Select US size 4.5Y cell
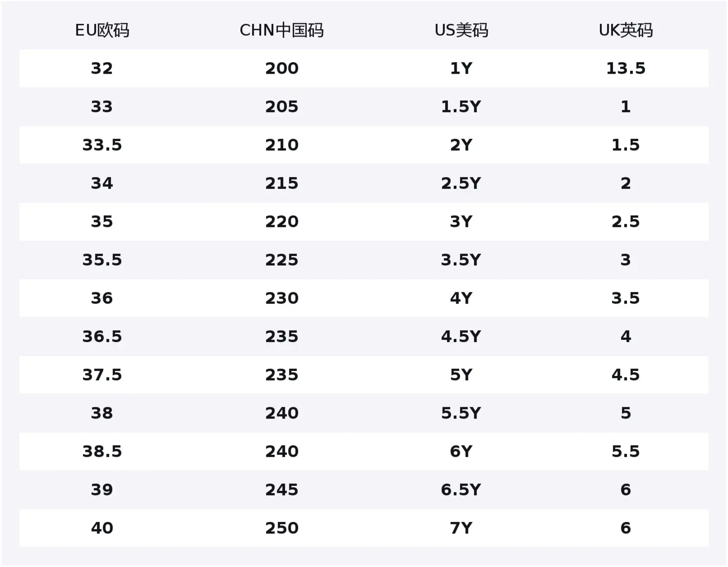The height and width of the screenshot is (567, 728). [461, 337]
